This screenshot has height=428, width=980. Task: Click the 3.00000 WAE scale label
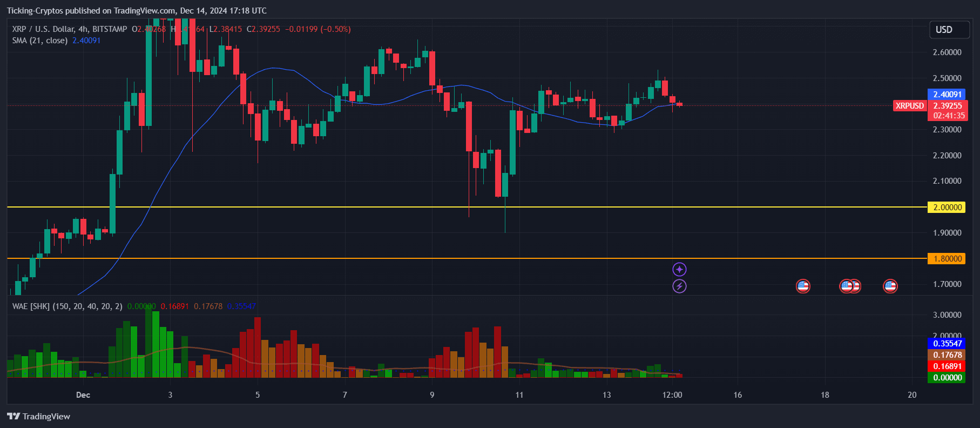coord(947,315)
